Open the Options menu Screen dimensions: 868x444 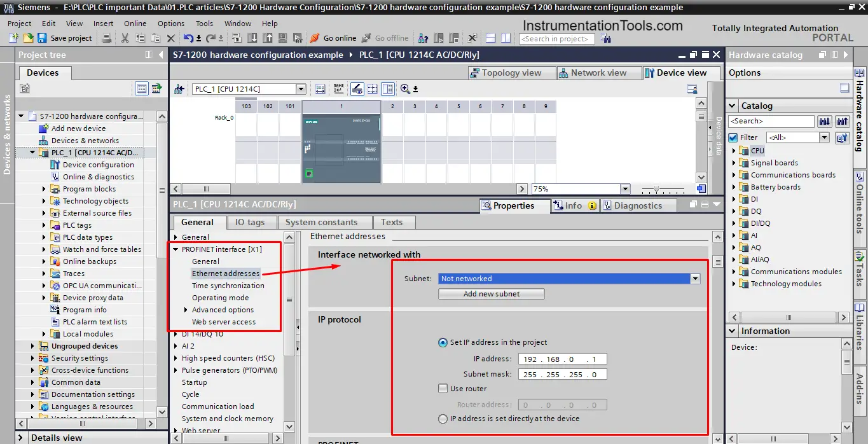point(171,24)
